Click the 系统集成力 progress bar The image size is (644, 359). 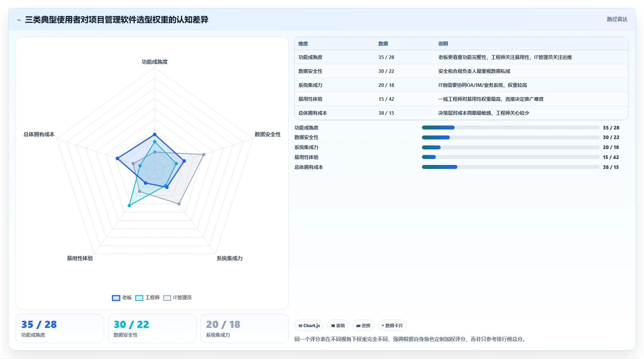511,147
